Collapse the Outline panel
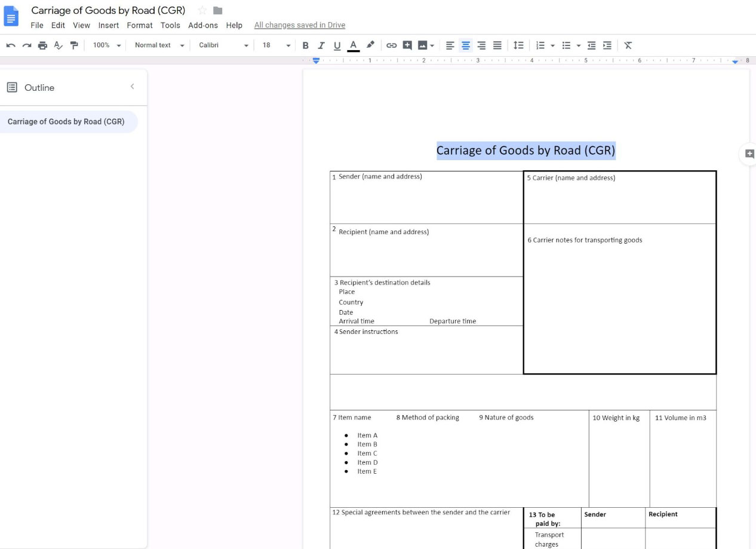This screenshot has width=756, height=549. [132, 87]
